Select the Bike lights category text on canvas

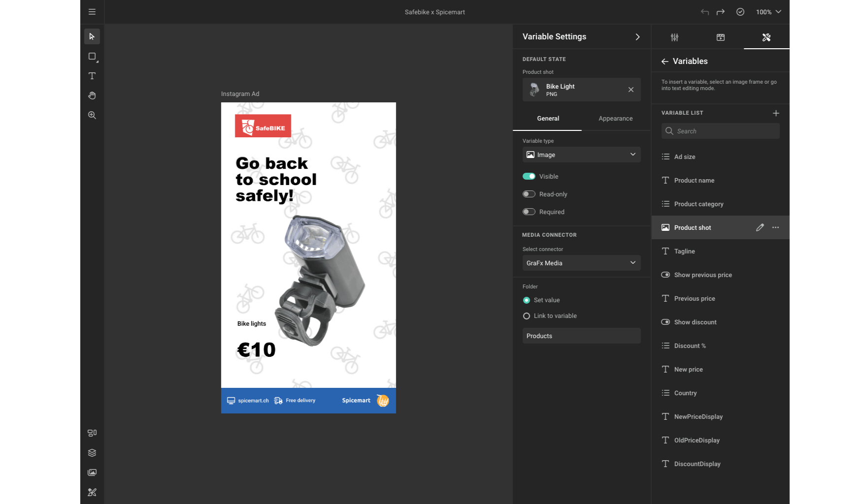[252, 324]
